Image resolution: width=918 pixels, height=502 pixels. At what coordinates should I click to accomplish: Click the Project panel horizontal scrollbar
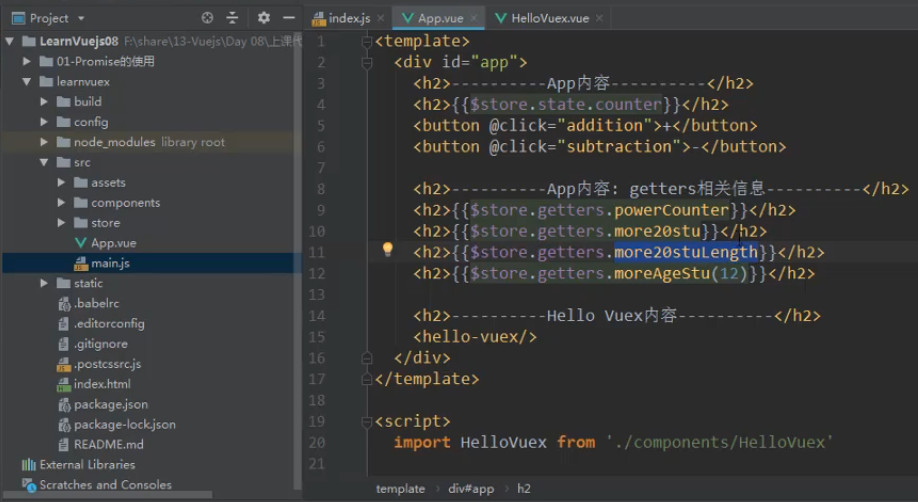point(108,496)
